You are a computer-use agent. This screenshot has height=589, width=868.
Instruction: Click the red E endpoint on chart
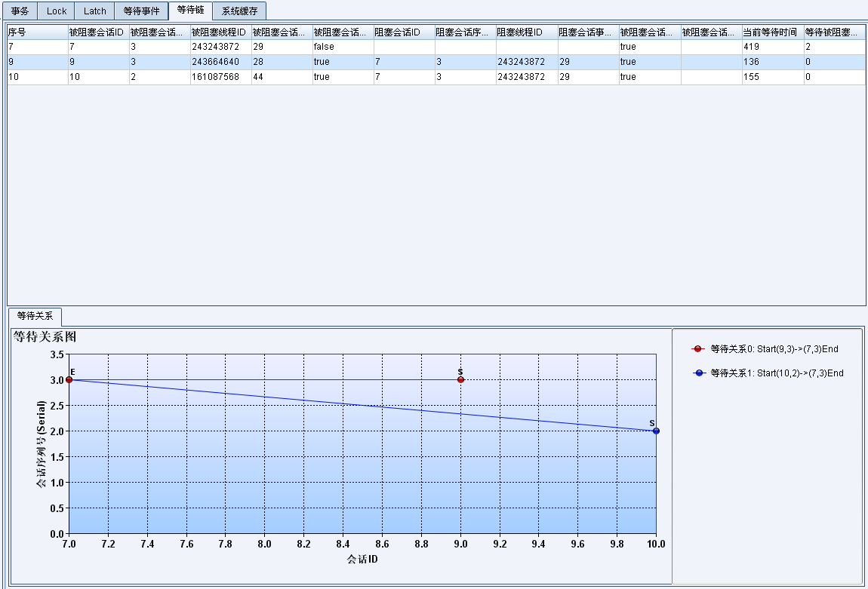click(x=69, y=379)
